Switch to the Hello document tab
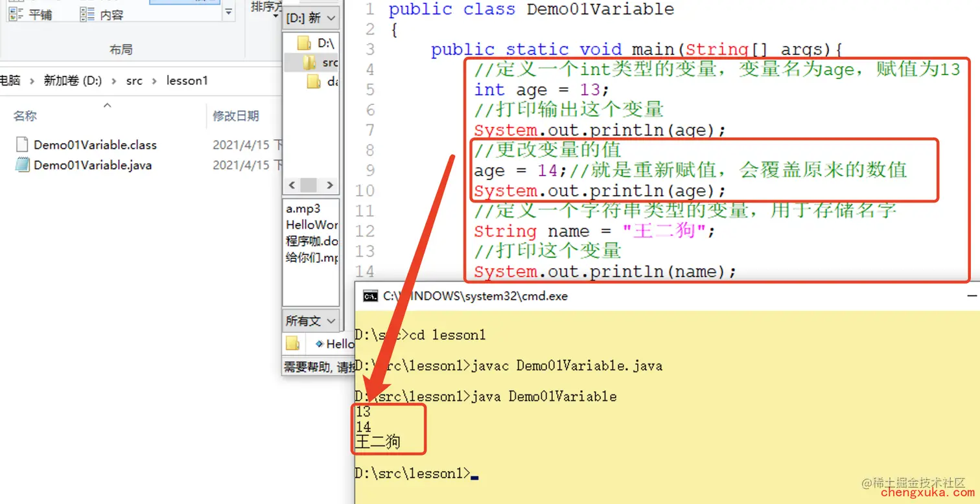The image size is (980, 504). [335, 344]
